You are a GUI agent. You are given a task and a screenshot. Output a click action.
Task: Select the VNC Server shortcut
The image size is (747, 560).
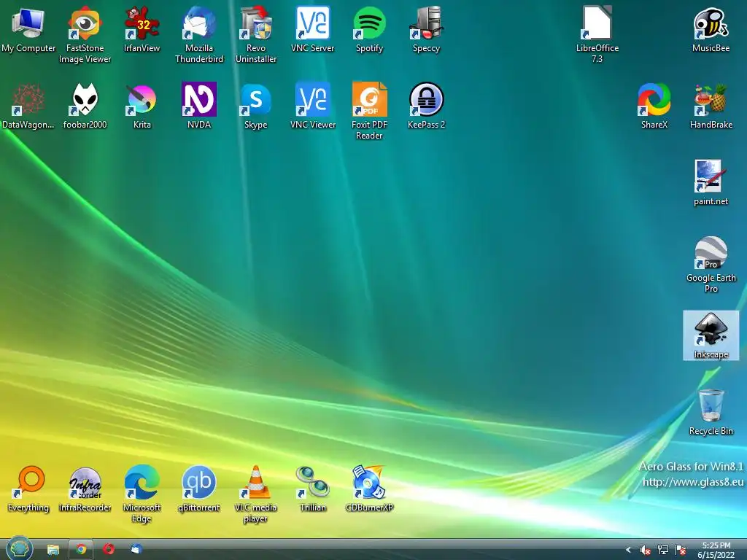click(x=312, y=29)
